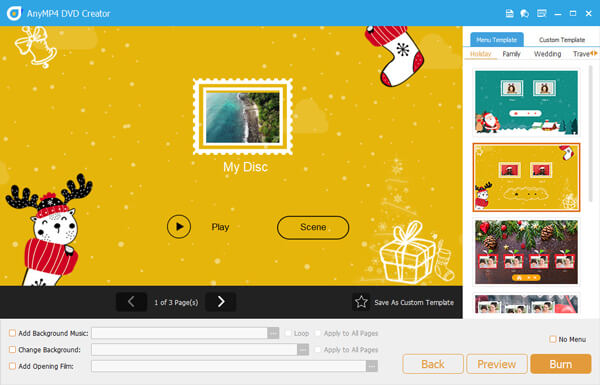Click the Back button
This screenshot has width=600, height=385.
coord(433,364)
